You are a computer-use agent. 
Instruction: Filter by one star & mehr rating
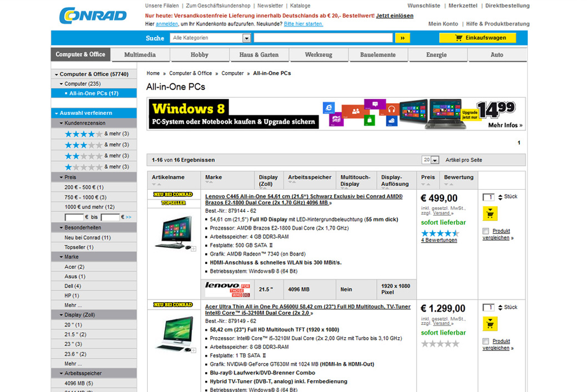pos(97,167)
